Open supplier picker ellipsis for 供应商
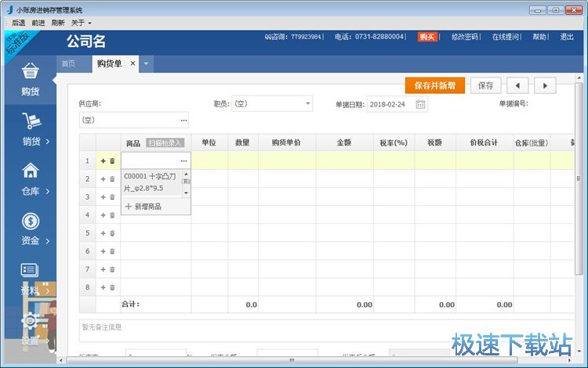 [183, 121]
